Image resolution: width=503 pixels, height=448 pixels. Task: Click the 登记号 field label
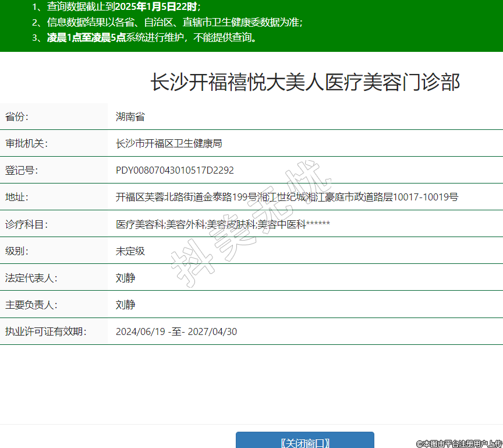[x=22, y=170]
